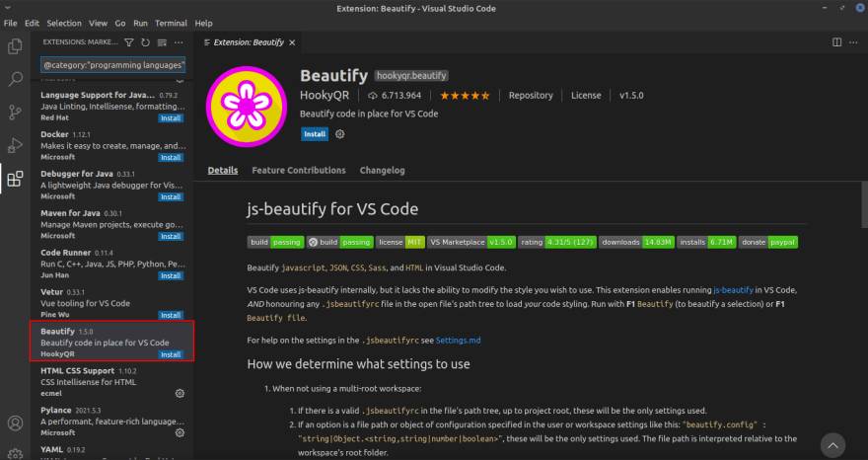Viewport: 868px width, 460px height.
Task: Install Debugger for Java extension
Action: pos(171,196)
